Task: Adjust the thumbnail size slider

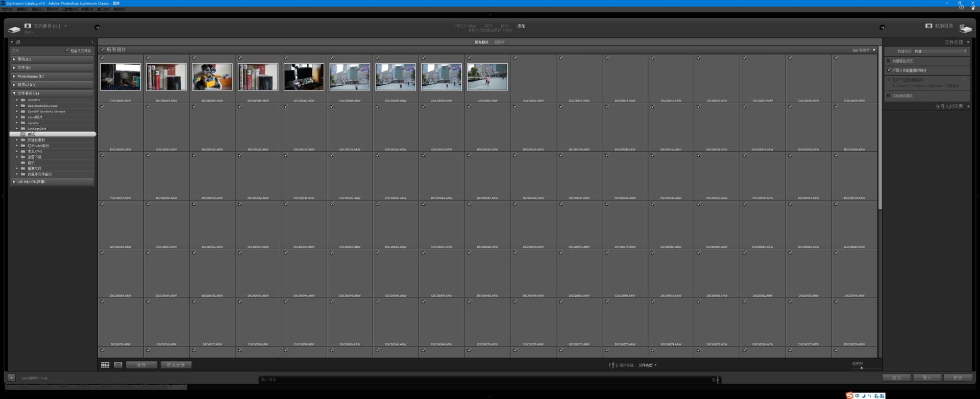Action: tap(862, 368)
